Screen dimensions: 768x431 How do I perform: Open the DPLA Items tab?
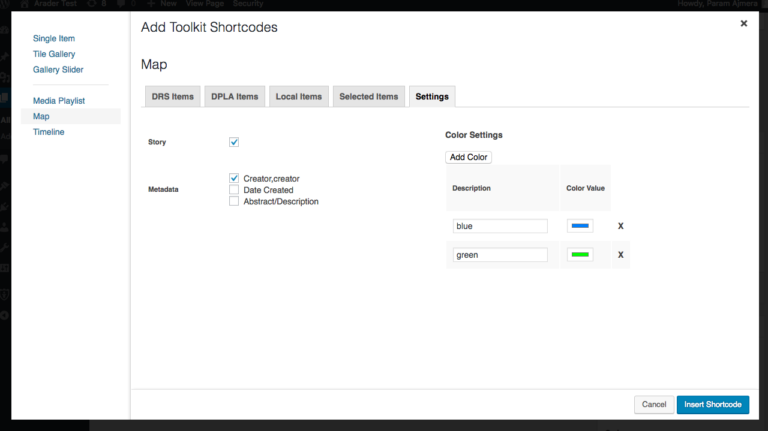coord(235,96)
